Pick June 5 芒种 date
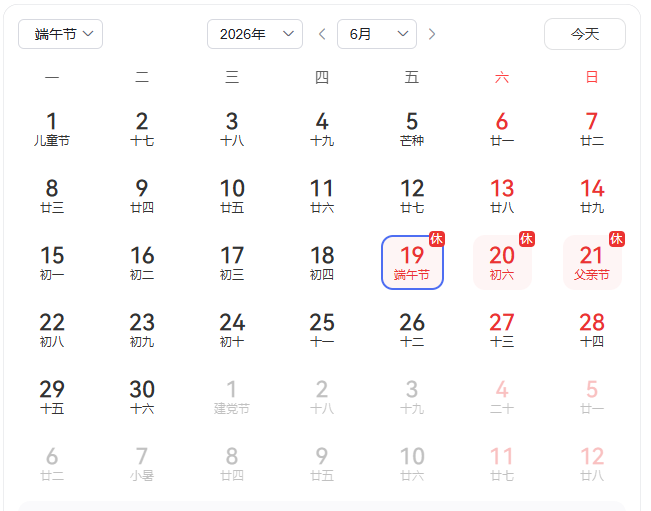651x511 pixels. pyautogui.click(x=412, y=128)
